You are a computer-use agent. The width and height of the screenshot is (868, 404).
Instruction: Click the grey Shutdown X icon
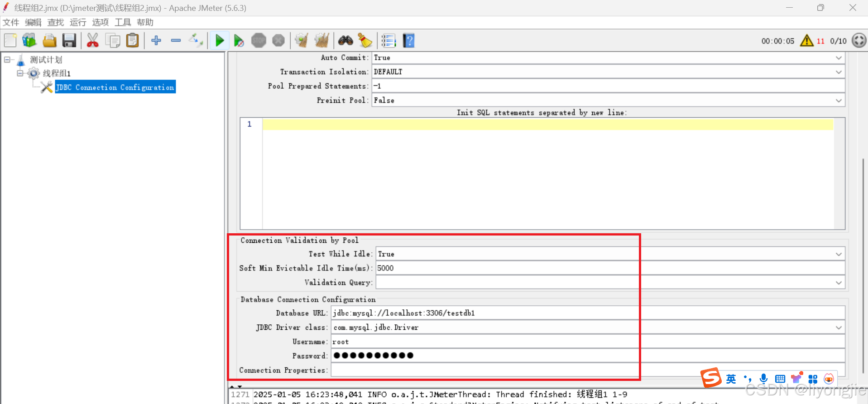coord(278,41)
